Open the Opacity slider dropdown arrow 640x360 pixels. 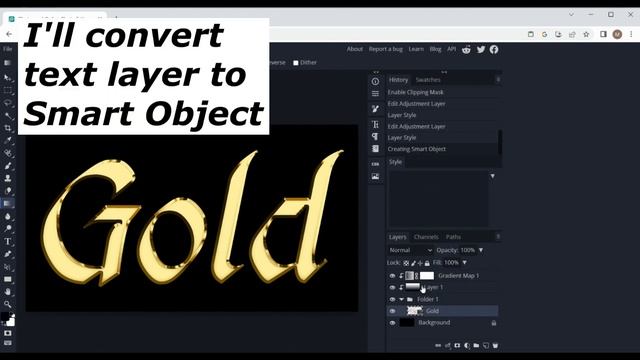pos(481,250)
